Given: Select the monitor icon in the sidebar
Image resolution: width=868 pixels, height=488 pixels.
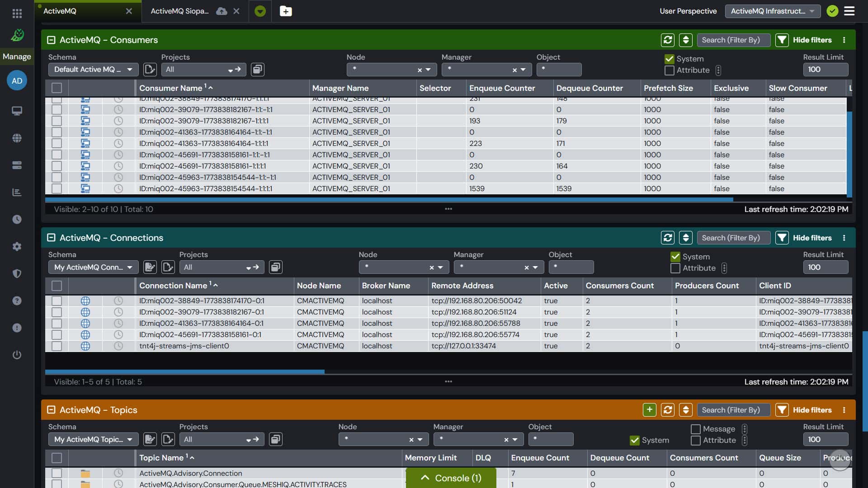Looking at the screenshot, I should click(x=17, y=111).
